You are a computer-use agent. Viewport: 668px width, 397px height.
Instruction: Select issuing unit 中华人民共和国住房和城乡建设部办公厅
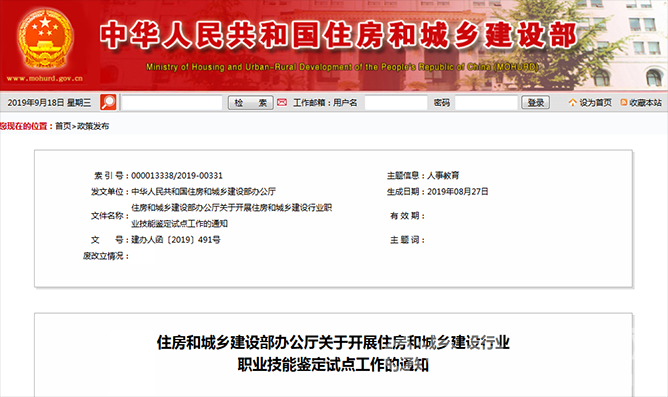click(203, 192)
